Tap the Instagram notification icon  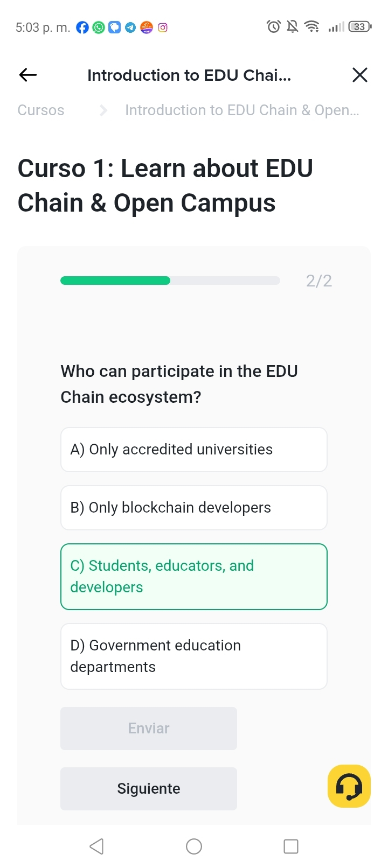coord(163,27)
